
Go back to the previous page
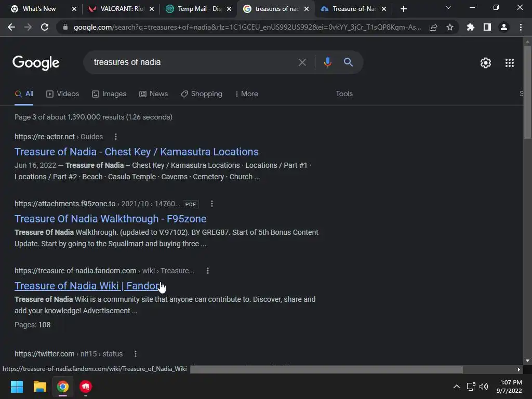click(11, 27)
